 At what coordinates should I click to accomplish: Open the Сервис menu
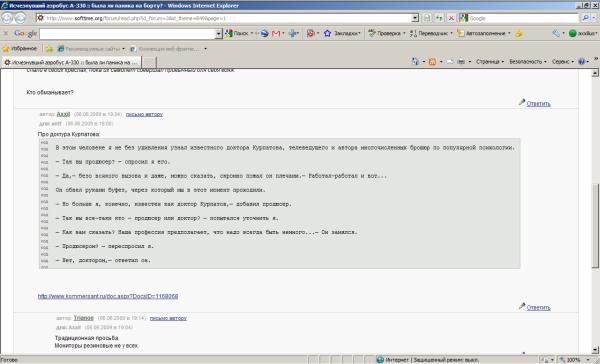tap(562, 61)
